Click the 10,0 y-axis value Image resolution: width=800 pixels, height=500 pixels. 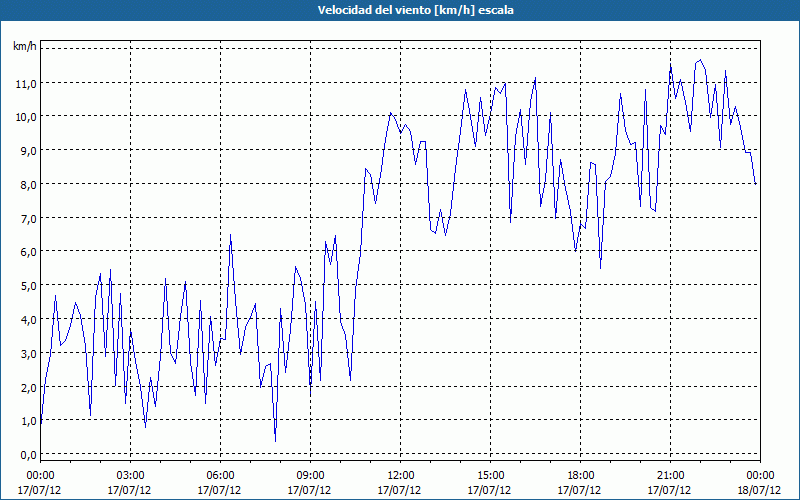pos(26,117)
